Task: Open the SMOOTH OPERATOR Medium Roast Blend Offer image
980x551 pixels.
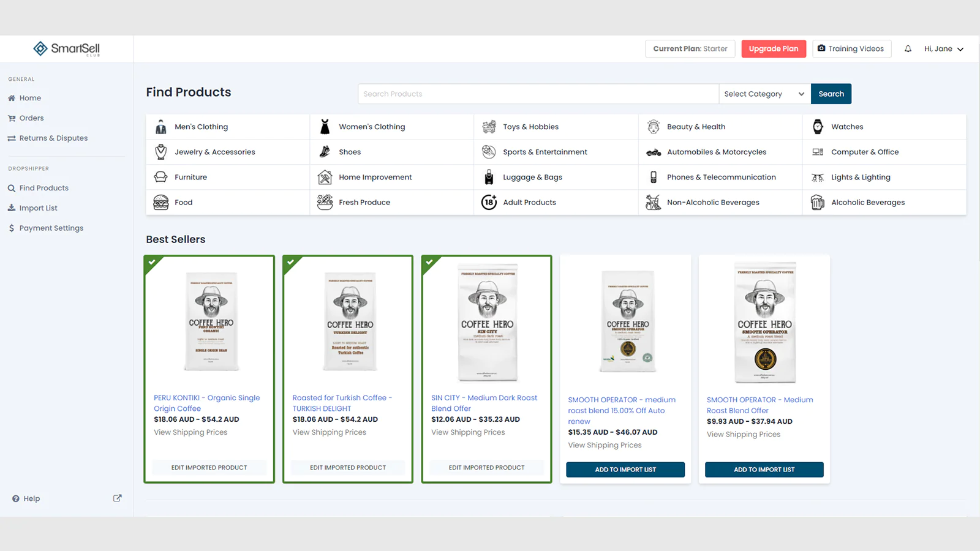Action: point(764,323)
